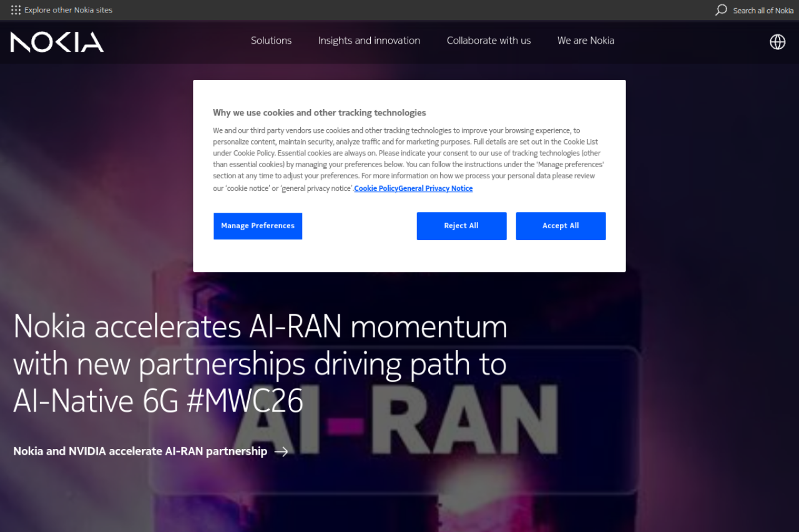The height and width of the screenshot is (532, 799).
Task: Click Search all of Nokia text
Action: click(763, 11)
